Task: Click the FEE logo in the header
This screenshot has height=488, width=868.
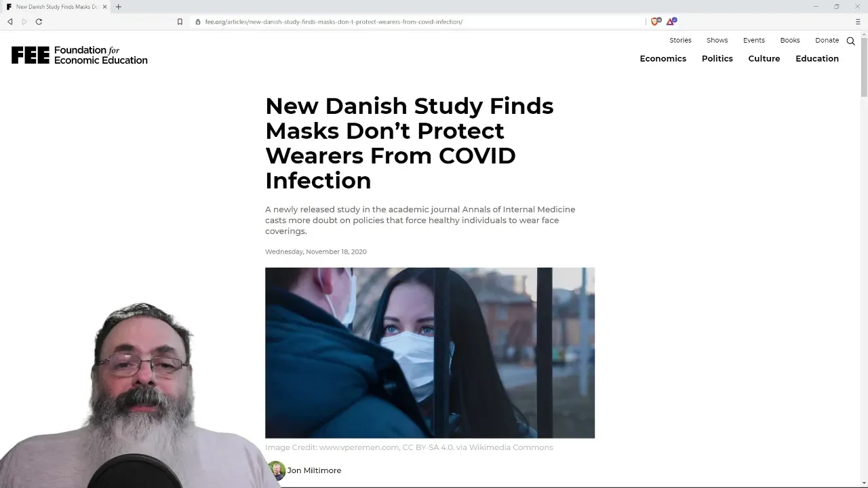Action: coord(79,55)
